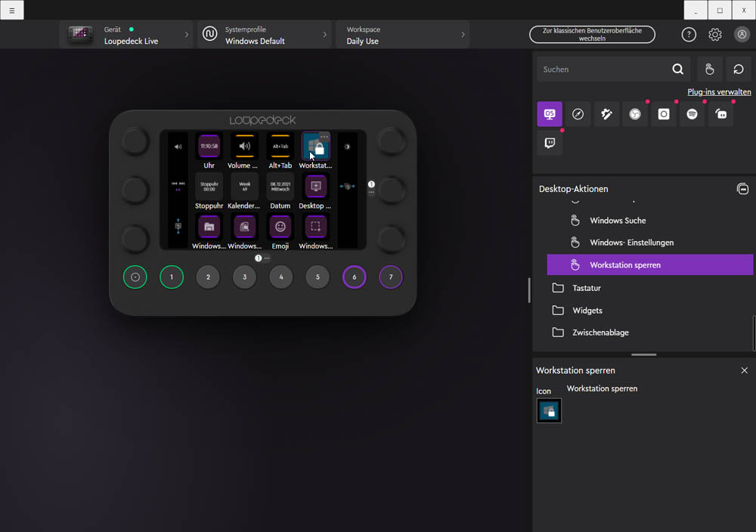Click the top-left rotary dial
Image resolution: width=756 pixels, height=532 pixels.
[135, 141]
